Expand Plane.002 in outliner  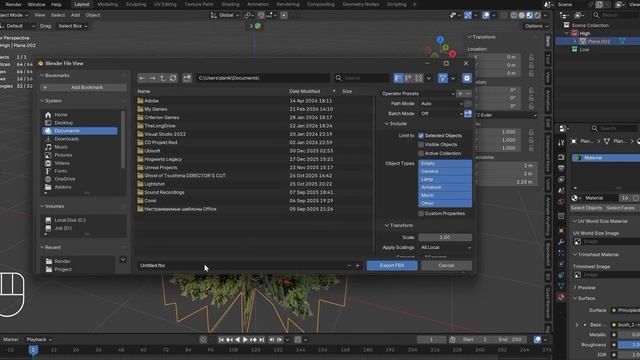click(x=575, y=41)
